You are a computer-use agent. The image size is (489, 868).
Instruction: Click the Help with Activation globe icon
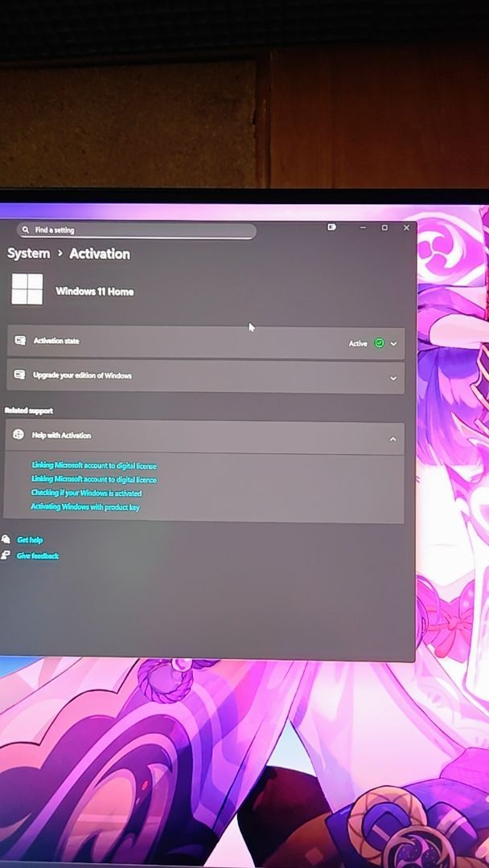pyautogui.click(x=18, y=435)
